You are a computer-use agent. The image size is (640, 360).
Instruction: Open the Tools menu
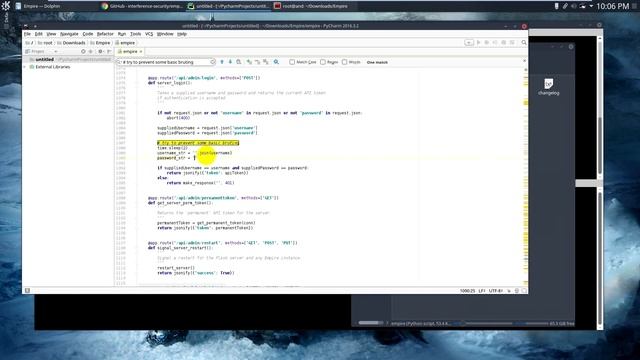(x=136, y=34)
